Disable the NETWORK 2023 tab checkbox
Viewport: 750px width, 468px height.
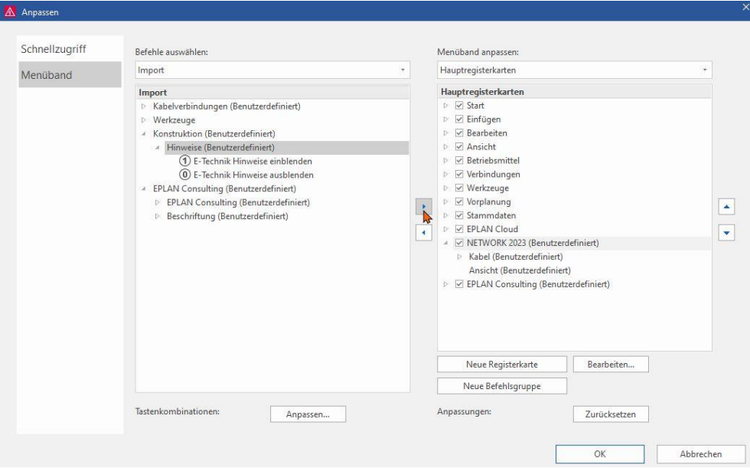pos(459,243)
